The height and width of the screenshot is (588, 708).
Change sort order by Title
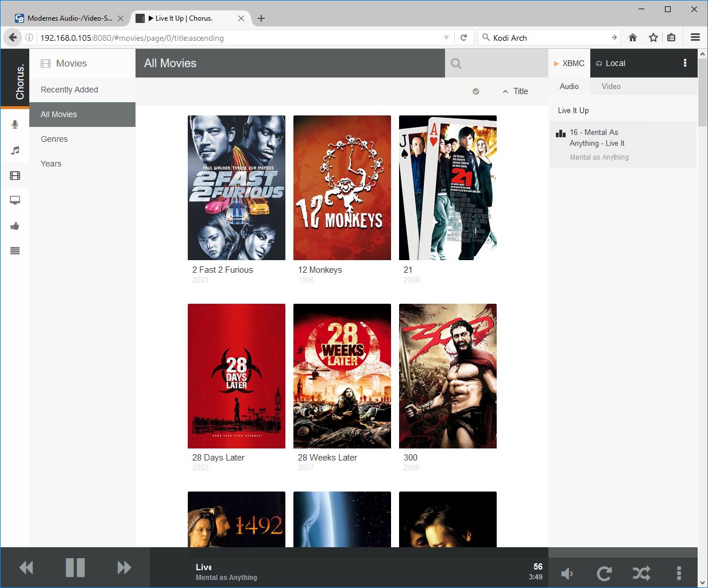point(515,91)
